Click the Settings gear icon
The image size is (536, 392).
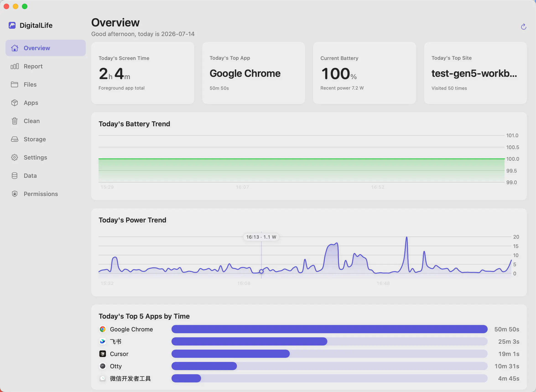pyautogui.click(x=15, y=157)
